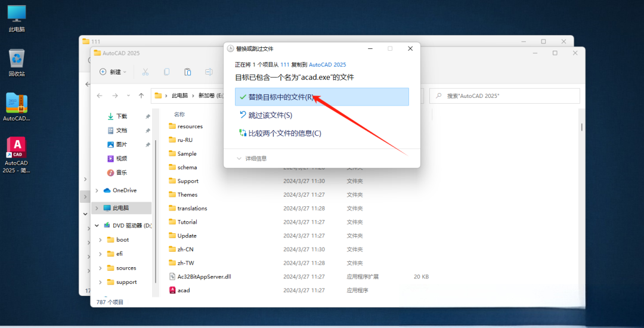Collapse the DVD 驱动器 (D:) node

(97, 225)
